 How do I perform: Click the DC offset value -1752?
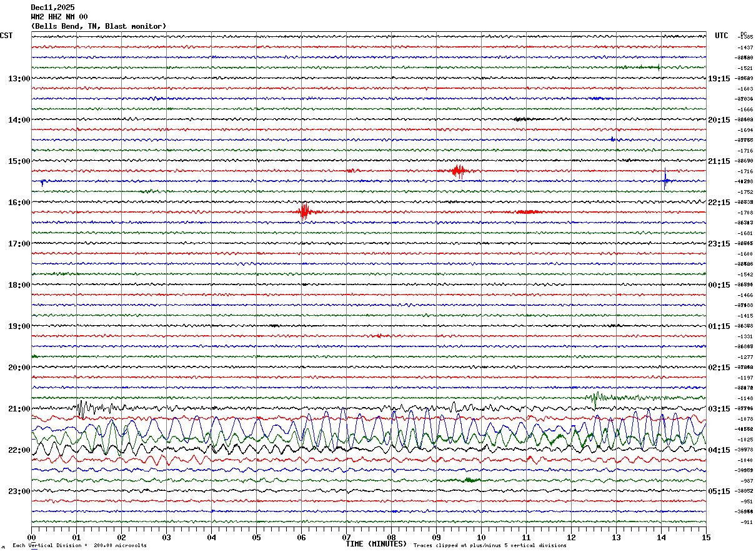(745, 192)
